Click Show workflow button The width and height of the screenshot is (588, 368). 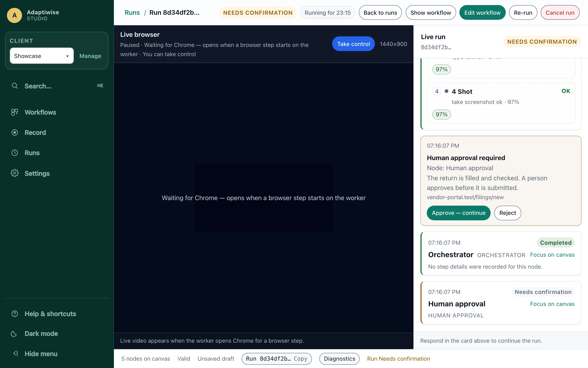(x=431, y=13)
